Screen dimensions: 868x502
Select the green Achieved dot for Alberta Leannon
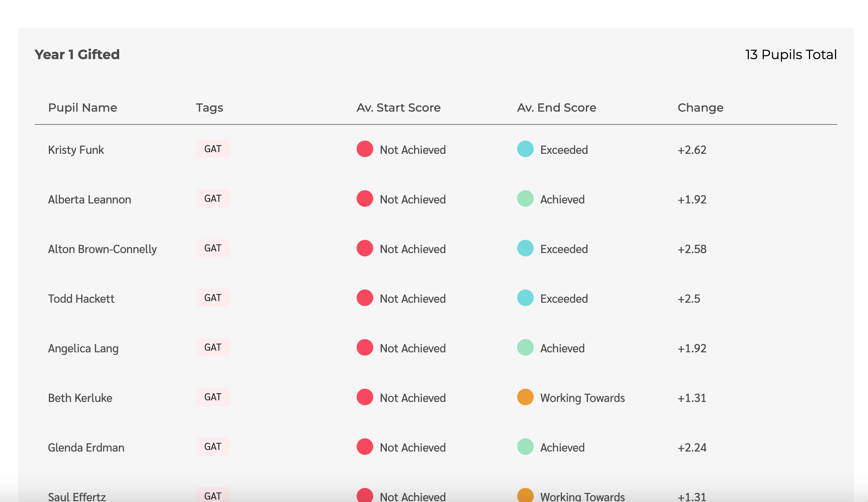point(525,199)
